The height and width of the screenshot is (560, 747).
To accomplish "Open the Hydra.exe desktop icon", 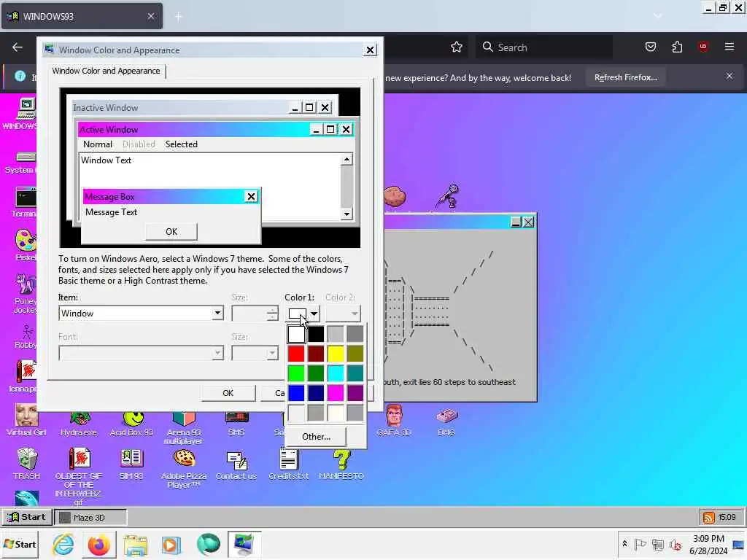I will (x=79, y=424).
